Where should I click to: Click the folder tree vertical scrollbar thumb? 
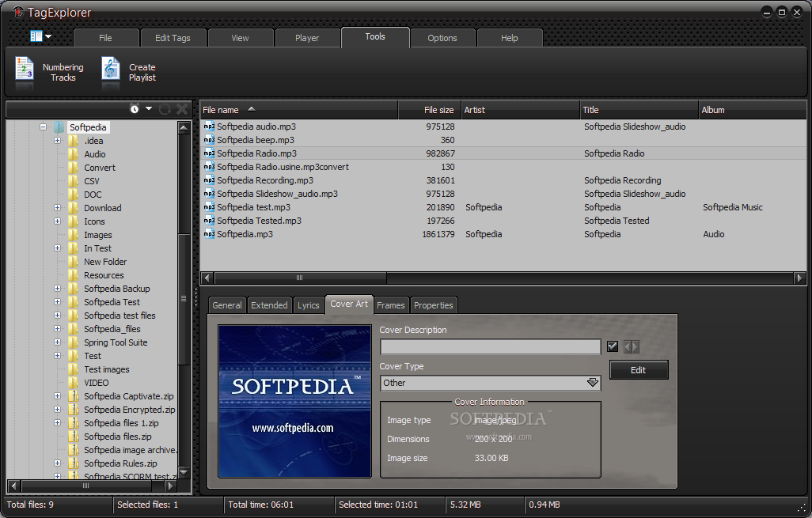point(184,299)
